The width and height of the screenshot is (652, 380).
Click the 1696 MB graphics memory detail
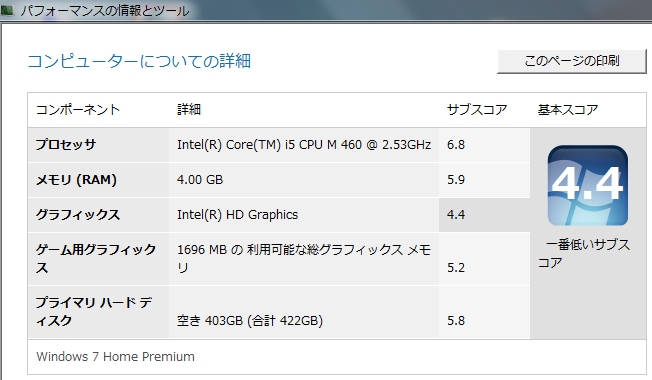point(304,259)
